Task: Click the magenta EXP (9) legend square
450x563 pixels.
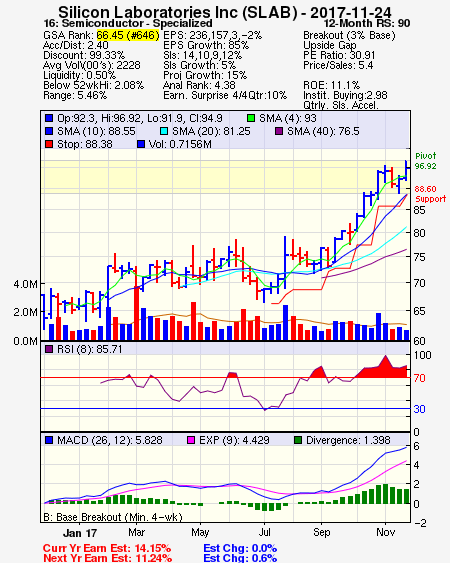Action: pyautogui.click(x=191, y=440)
